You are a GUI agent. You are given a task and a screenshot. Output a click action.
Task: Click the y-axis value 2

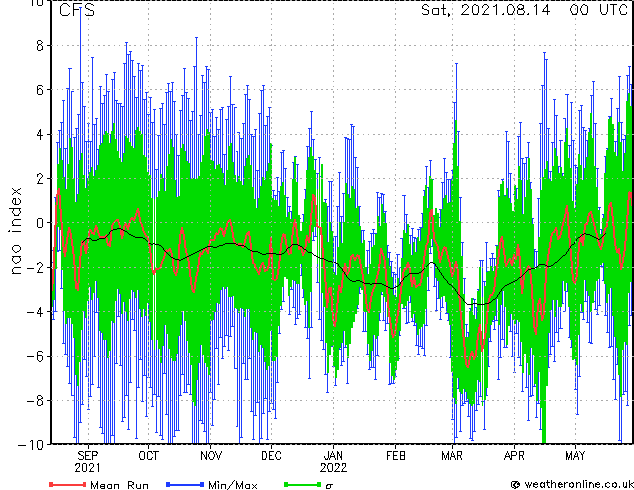click(x=40, y=179)
